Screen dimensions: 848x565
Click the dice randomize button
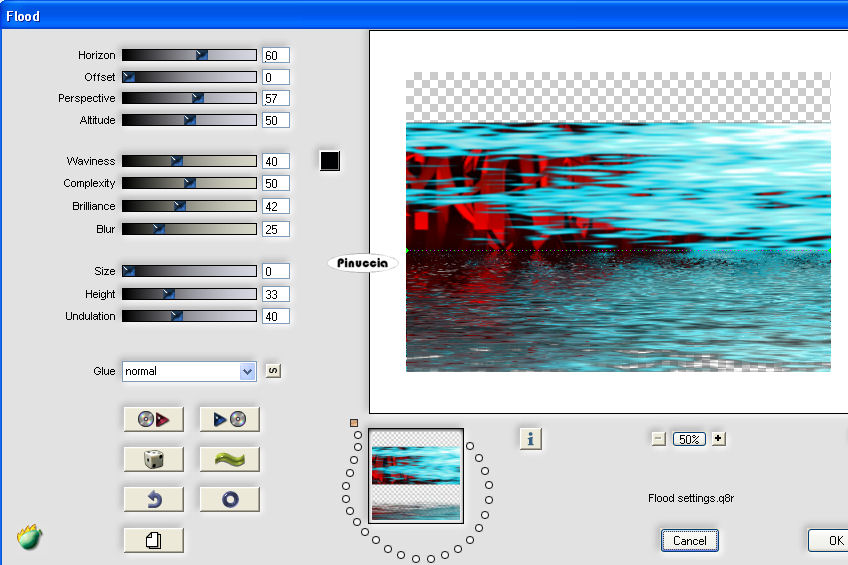(154, 459)
